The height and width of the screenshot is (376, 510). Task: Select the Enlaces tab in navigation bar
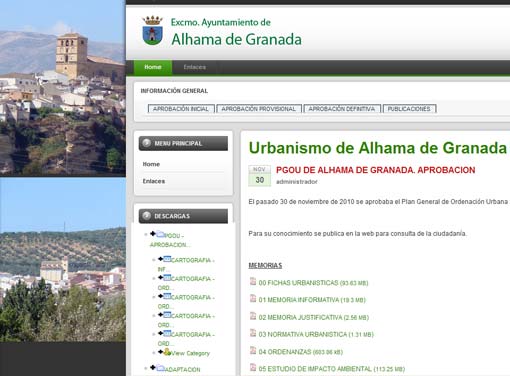click(195, 67)
